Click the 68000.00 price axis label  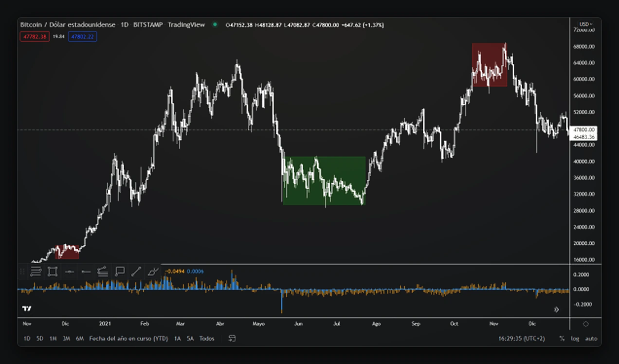[x=584, y=47]
